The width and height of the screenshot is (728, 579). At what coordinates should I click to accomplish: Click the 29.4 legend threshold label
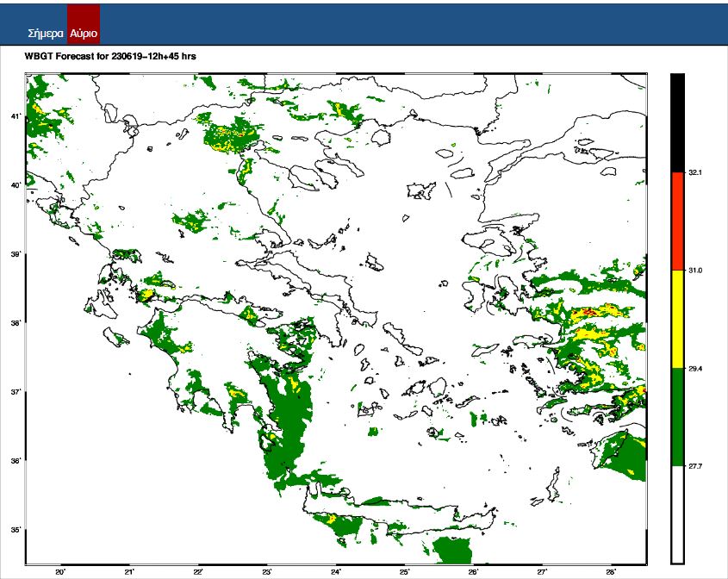pyautogui.click(x=695, y=369)
